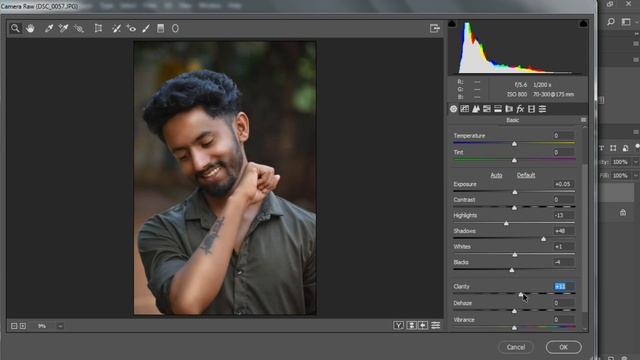640x360 pixels.
Task: Confirm with the OK button
Action: pos(563,347)
